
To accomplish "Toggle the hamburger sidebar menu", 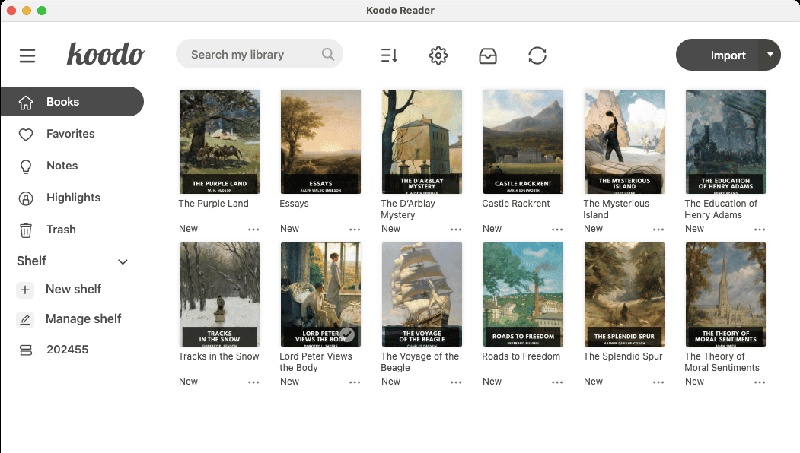I will click(28, 55).
